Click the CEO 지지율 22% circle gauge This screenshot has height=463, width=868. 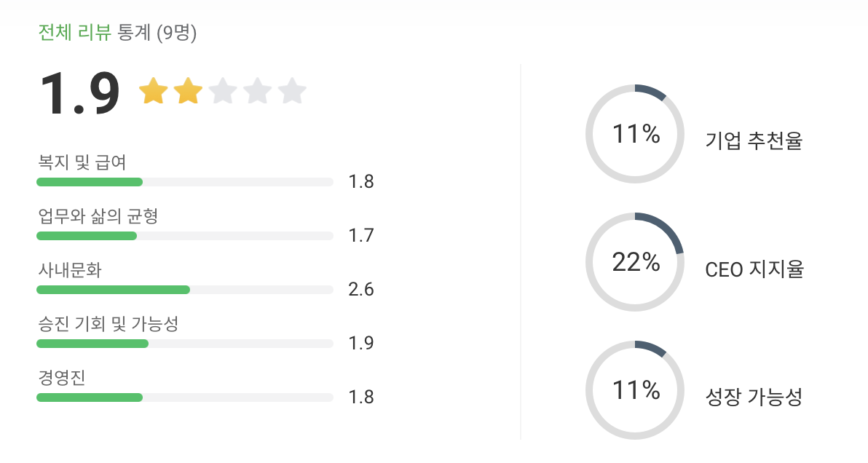tap(635, 262)
